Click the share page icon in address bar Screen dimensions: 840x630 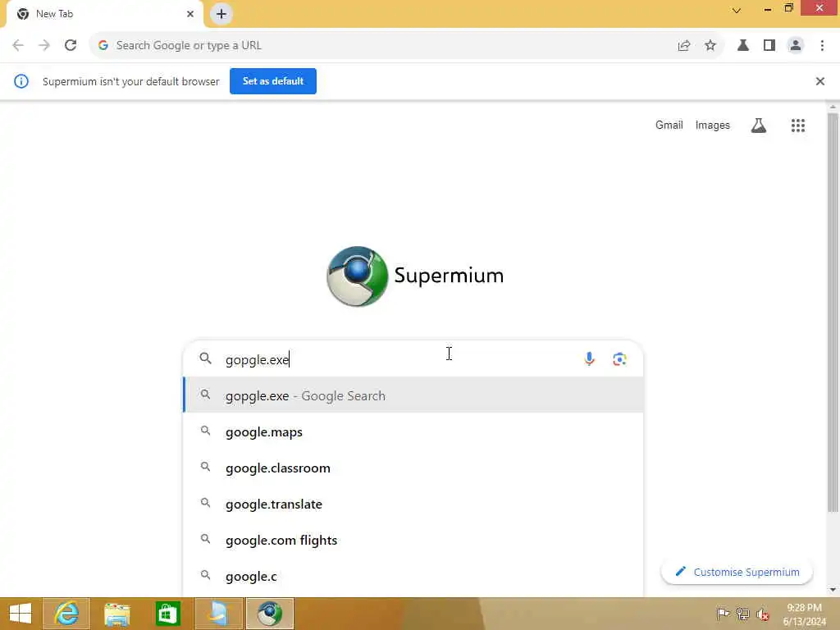[x=683, y=46]
